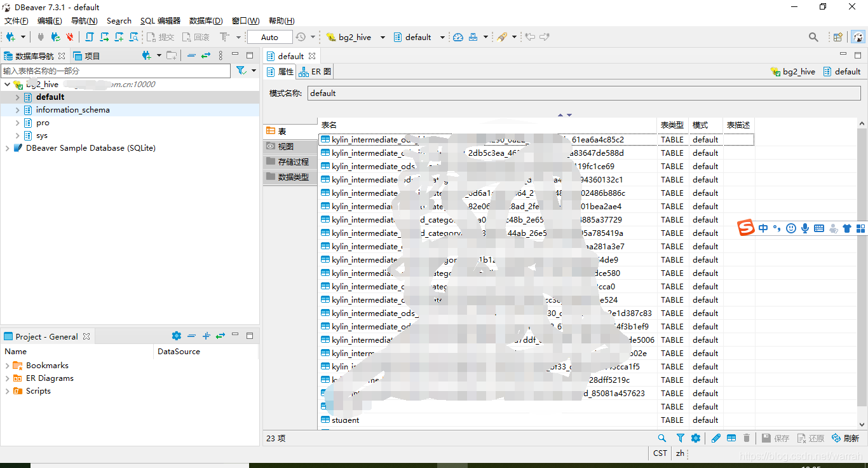Switch to the 项目 tab
The image size is (868, 468).
pos(87,56)
